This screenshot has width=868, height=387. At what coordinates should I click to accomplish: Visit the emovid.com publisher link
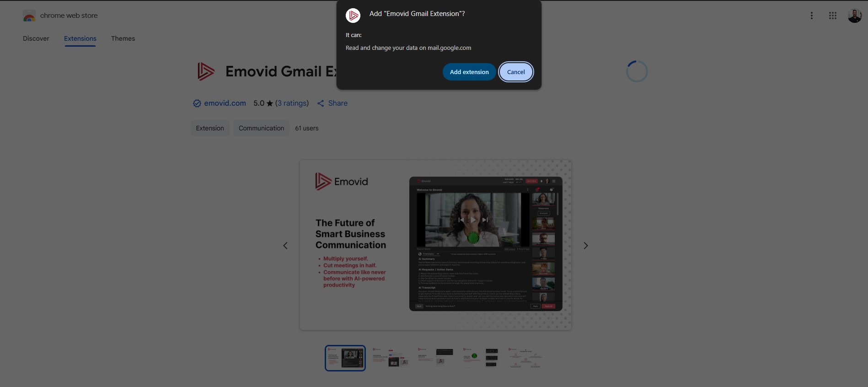[x=225, y=103]
